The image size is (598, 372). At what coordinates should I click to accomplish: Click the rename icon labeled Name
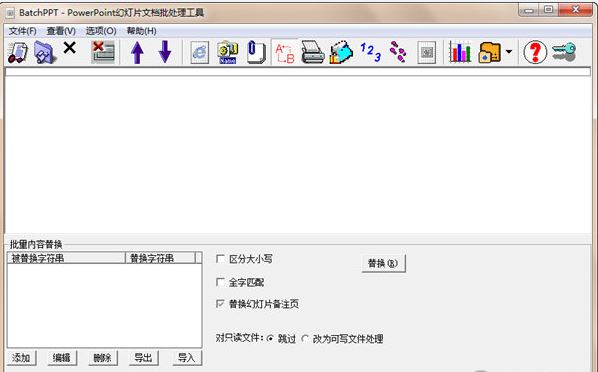tap(227, 52)
